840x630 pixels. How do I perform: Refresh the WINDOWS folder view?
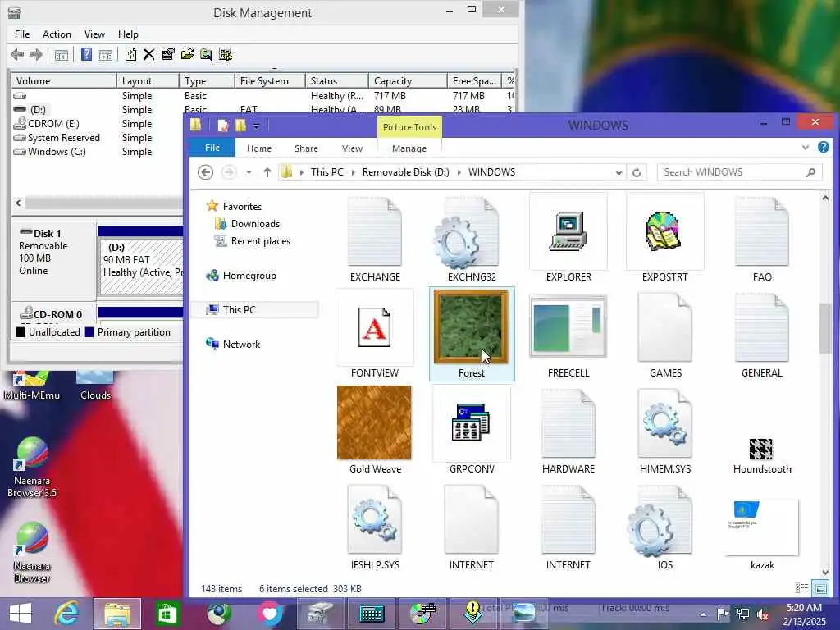[x=637, y=172]
